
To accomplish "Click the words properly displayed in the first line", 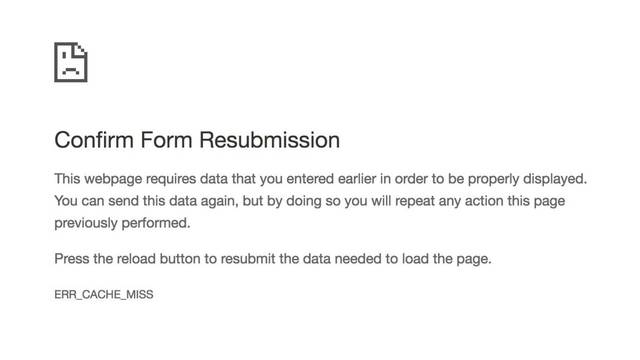I will (x=527, y=179).
